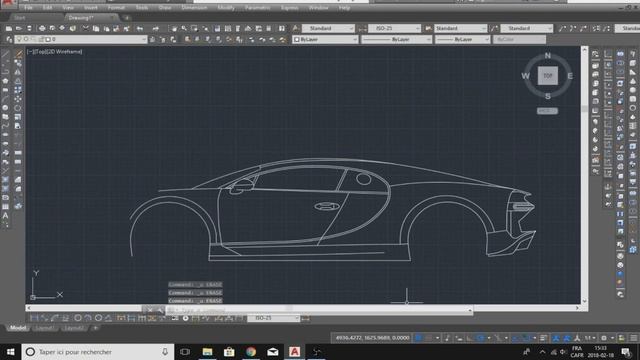Select the Model tab

[18, 328]
